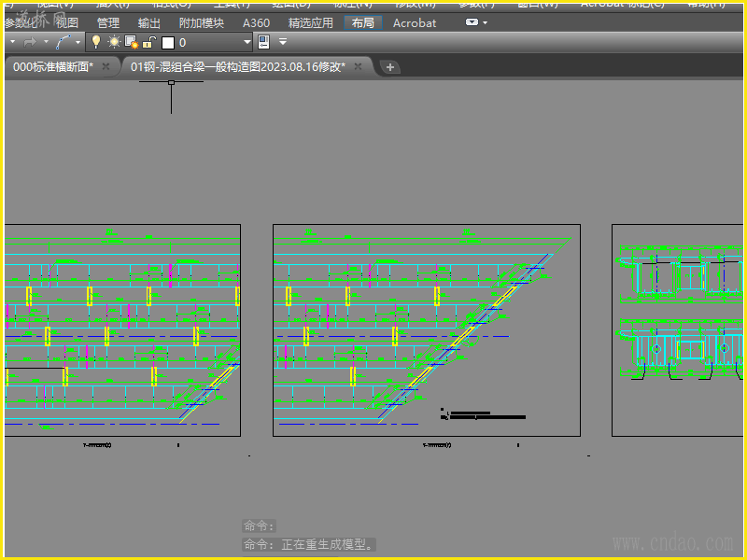Click the layer previous icon
Image resolution: width=747 pixels, height=560 pixels.
[x=263, y=42]
